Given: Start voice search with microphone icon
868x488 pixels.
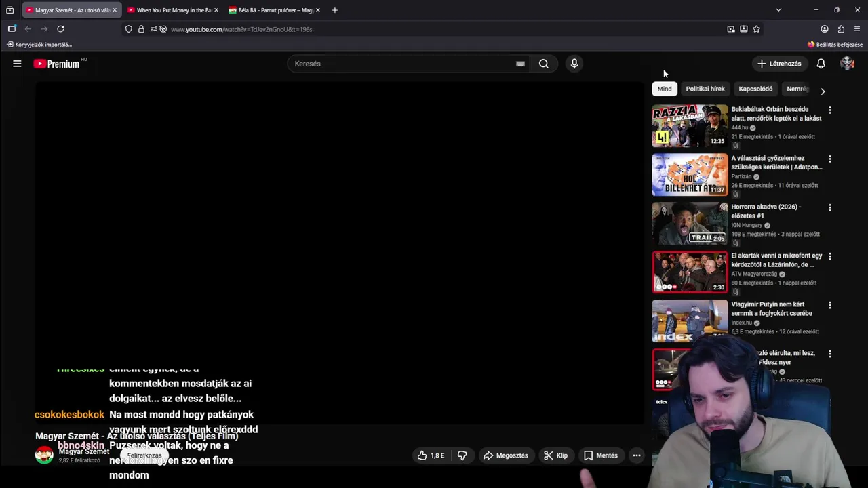Looking at the screenshot, I should [574, 64].
